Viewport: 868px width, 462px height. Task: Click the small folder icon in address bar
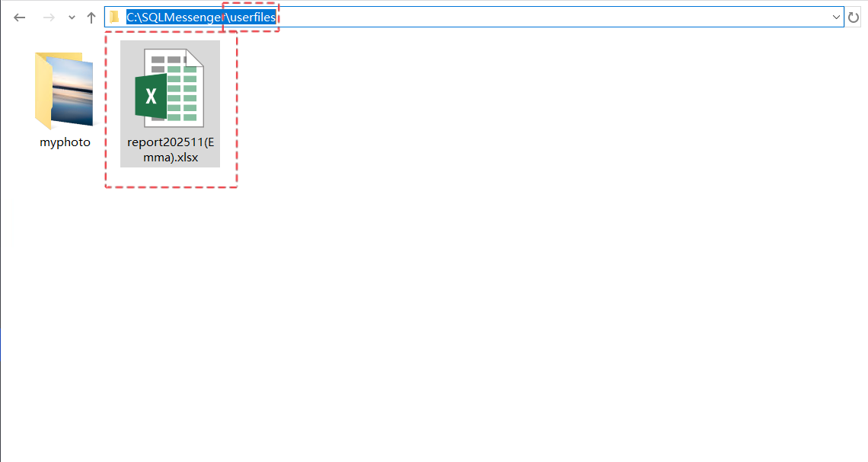(x=114, y=17)
